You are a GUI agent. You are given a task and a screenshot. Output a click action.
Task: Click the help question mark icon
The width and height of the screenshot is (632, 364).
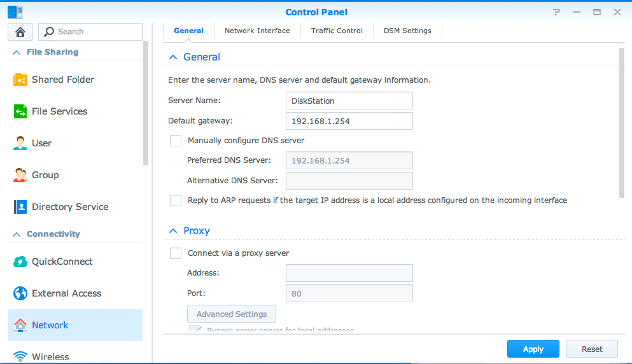(557, 12)
